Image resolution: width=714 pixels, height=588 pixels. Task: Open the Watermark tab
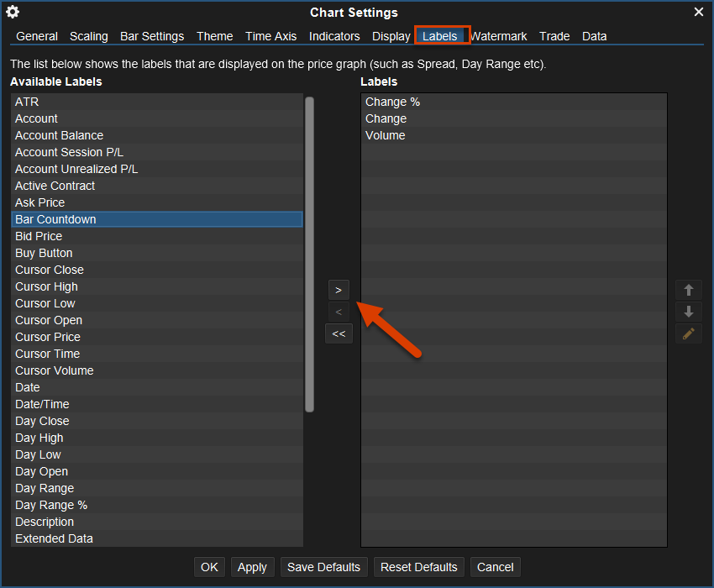[499, 36]
